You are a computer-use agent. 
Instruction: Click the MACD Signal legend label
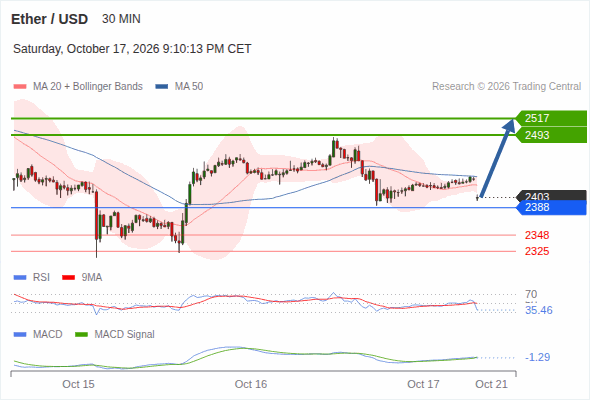[x=125, y=334]
